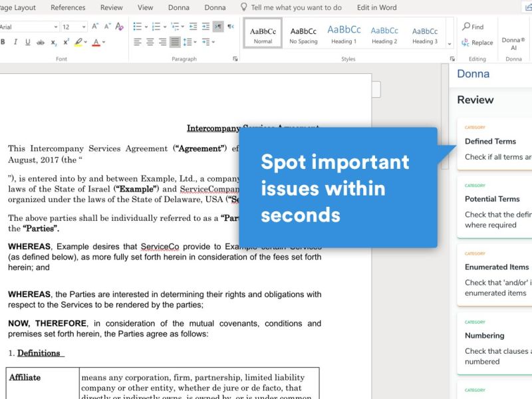Click the grow font size icon

tap(95, 27)
